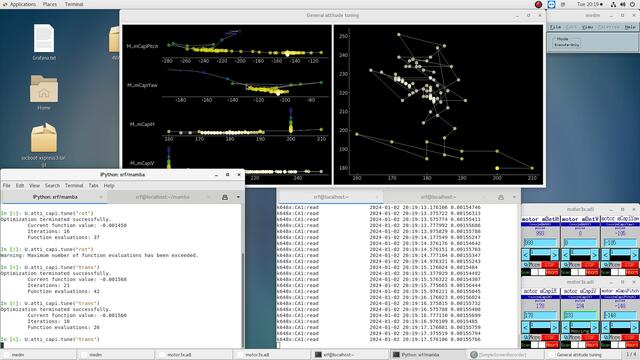Image resolution: width=640 pixels, height=360 pixels.
Task: Tweak mCapiH motor backward with '<' button
Action: click(x=526, y=327)
